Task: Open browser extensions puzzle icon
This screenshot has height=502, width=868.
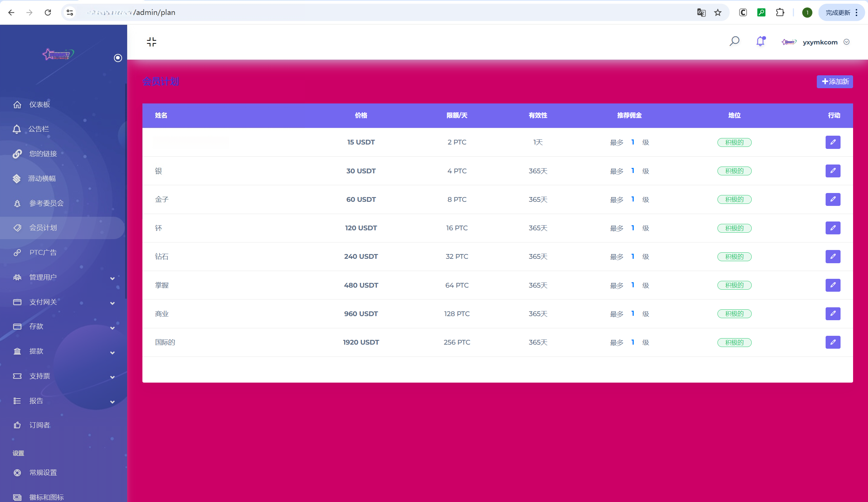Action: pos(780,13)
